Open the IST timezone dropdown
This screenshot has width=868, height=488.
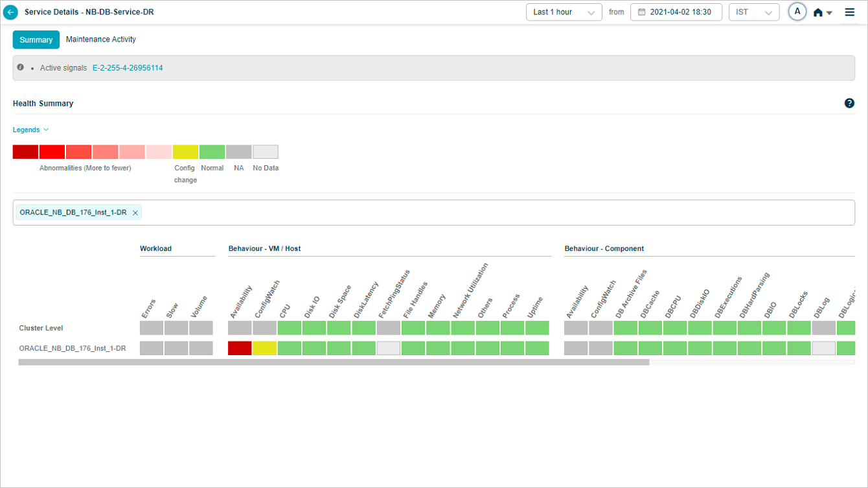click(753, 12)
